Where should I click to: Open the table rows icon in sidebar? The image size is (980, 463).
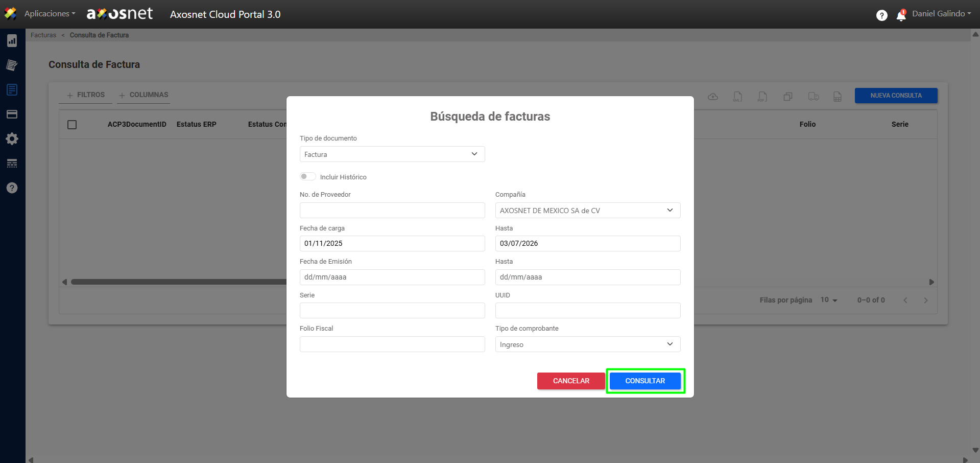tap(12, 164)
